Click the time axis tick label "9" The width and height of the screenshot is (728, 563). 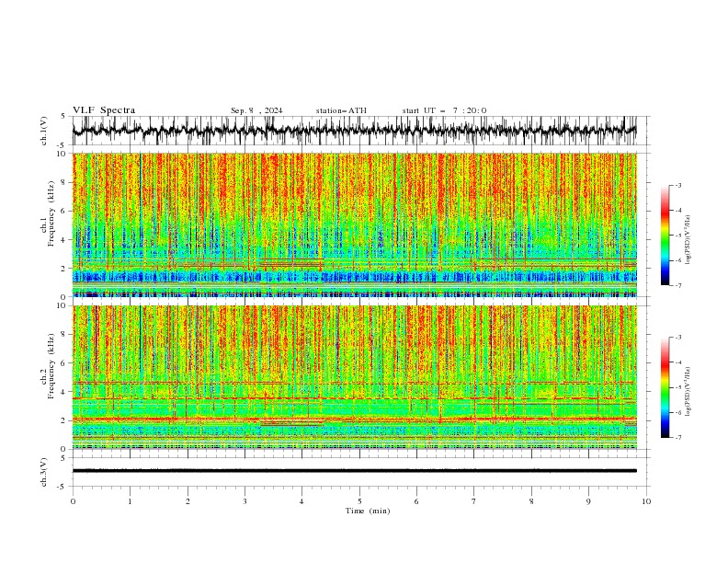click(x=588, y=501)
